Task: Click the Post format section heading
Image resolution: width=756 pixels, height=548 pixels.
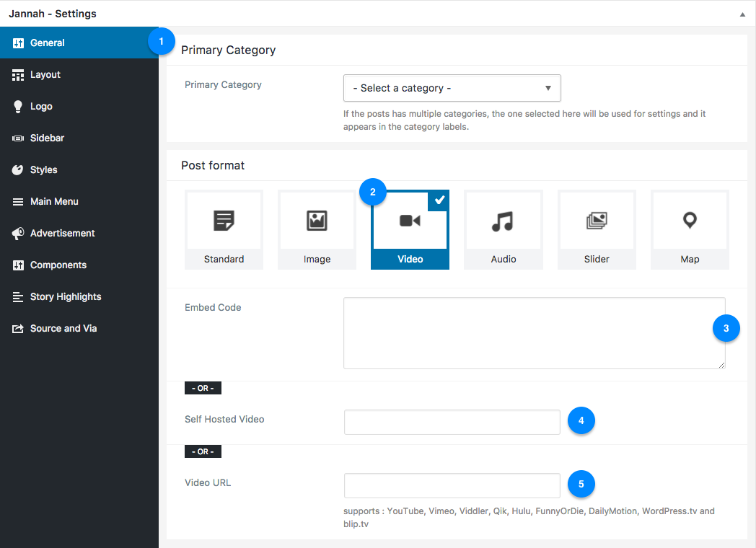Action: [x=213, y=165]
